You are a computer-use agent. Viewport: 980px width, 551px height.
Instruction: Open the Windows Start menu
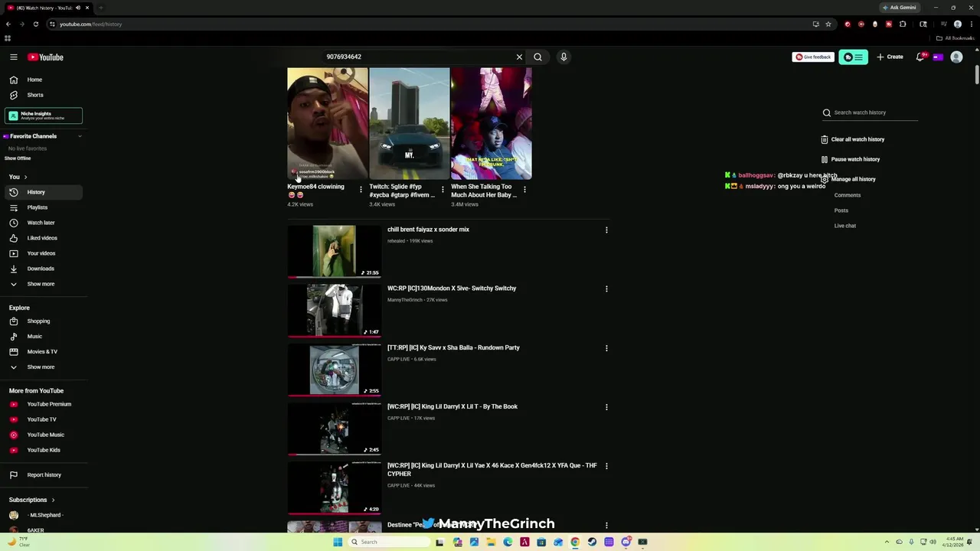coord(338,542)
